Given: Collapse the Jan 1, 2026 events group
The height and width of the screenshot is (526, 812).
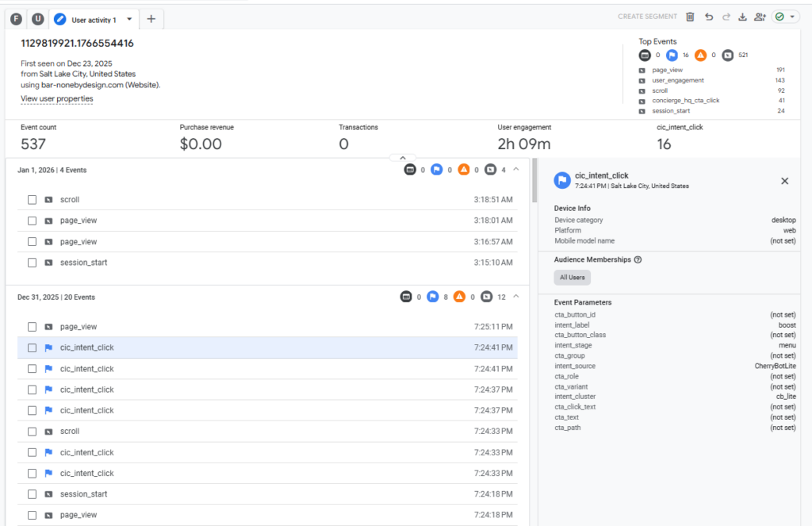Looking at the screenshot, I should tap(516, 169).
